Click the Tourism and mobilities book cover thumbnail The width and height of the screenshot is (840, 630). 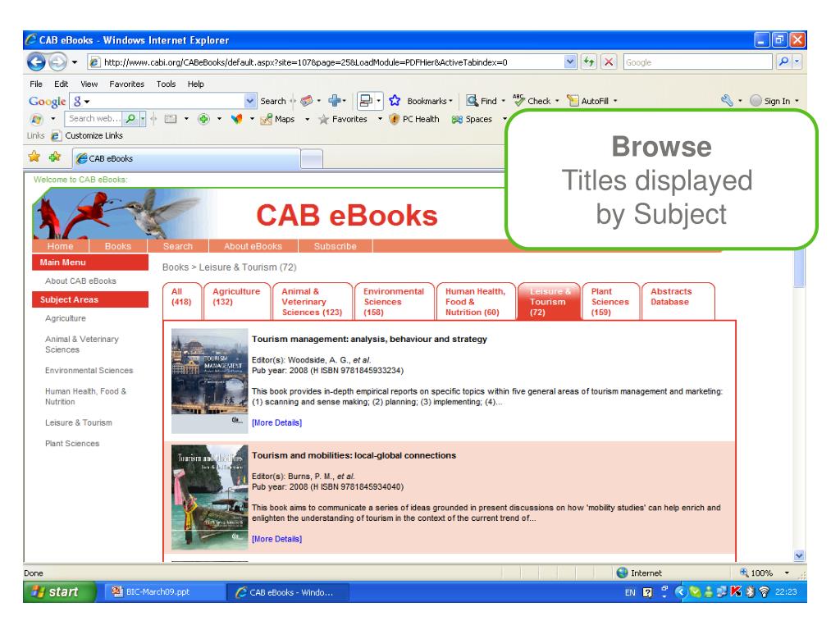[x=209, y=496]
